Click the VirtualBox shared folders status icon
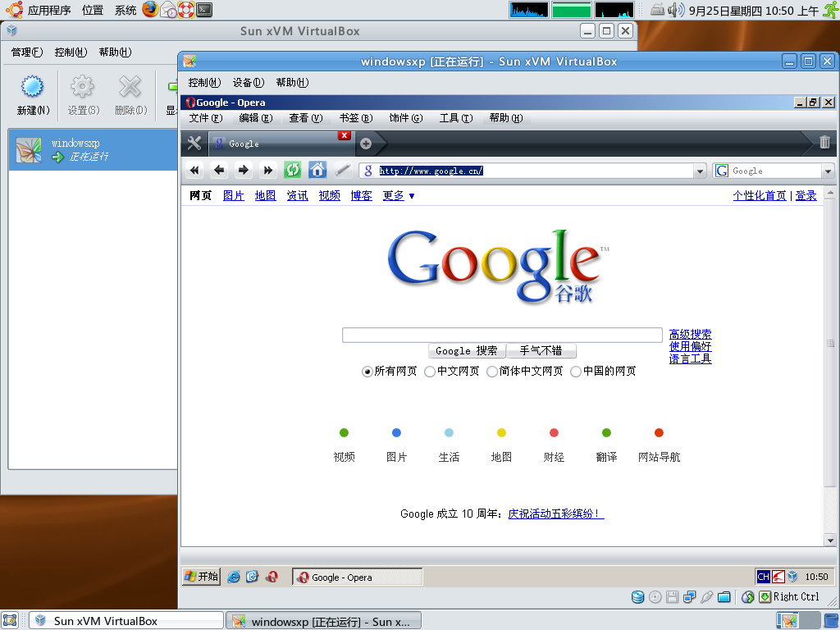The width and height of the screenshot is (840, 630). [x=724, y=597]
